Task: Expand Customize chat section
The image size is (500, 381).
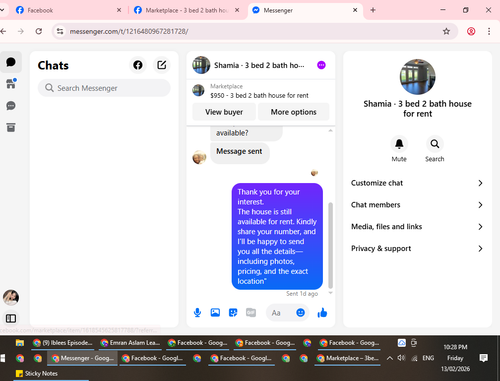Action: click(x=417, y=183)
